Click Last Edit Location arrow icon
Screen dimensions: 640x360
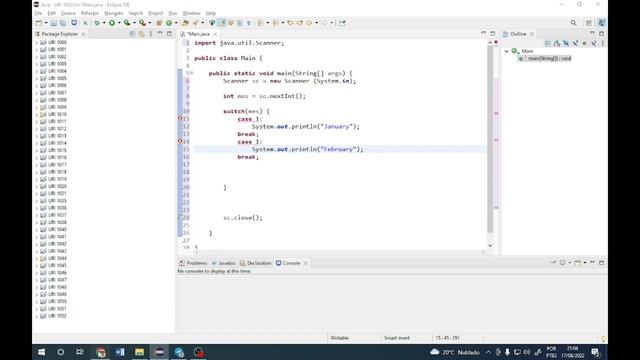click(x=290, y=23)
